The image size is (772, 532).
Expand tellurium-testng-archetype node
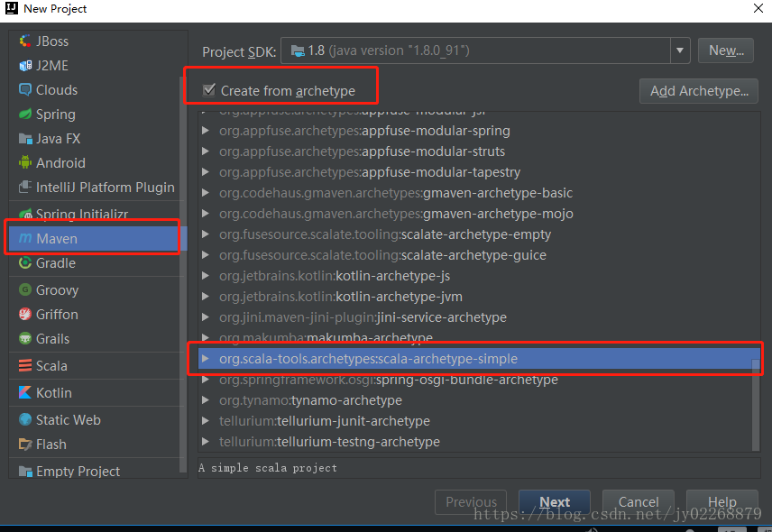tap(206, 442)
